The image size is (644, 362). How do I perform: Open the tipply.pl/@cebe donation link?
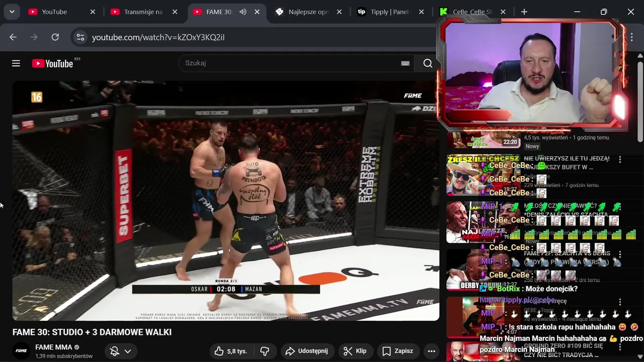(x=517, y=300)
